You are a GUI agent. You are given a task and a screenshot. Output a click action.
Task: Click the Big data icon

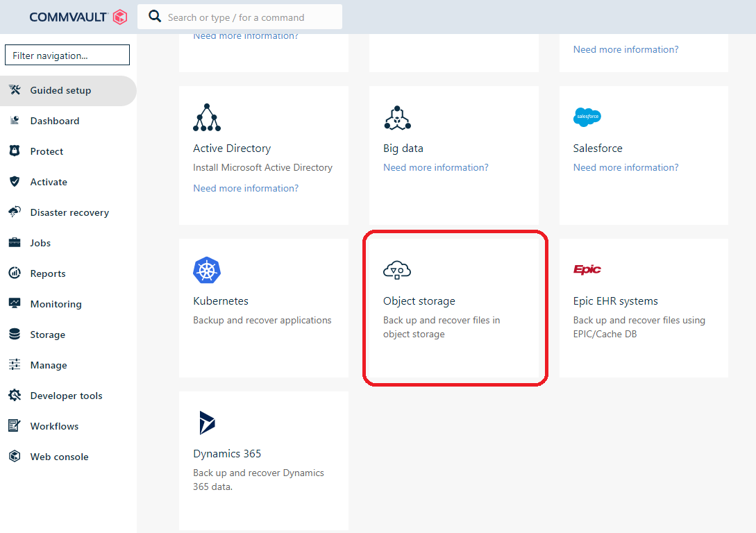coord(397,118)
